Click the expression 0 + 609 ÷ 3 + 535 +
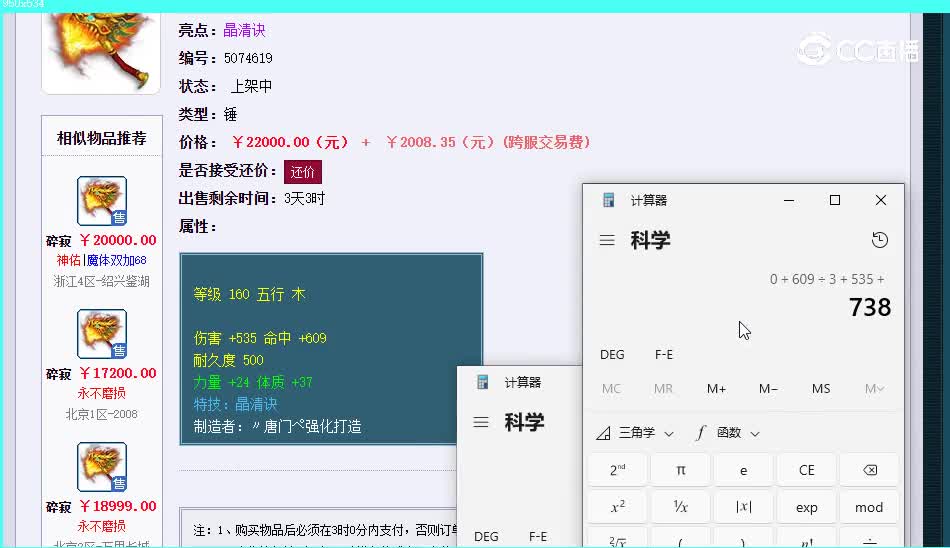Screen dimensions: 950x548 (827, 279)
